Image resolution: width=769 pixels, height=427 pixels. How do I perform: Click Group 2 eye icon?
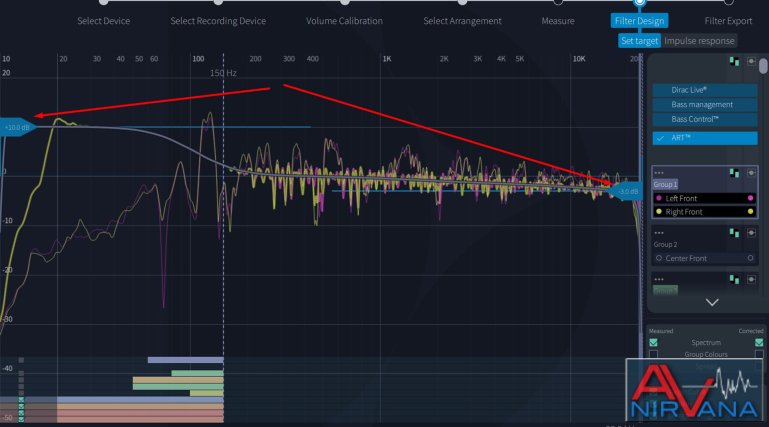tap(750, 232)
